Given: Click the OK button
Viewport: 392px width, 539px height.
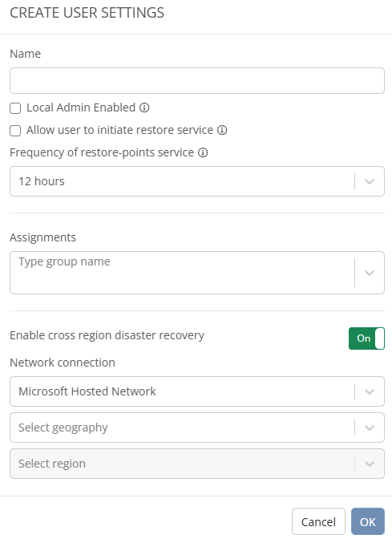Looking at the screenshot, I should (x=368, y=521).
